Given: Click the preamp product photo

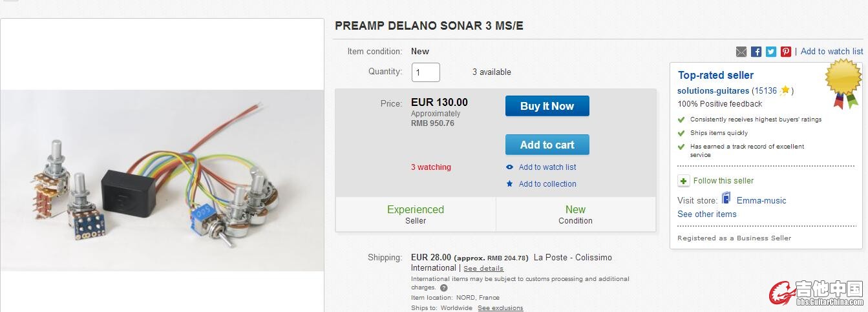Looking at the screenshot, I should pyautogui.click(x=162, y=180).
